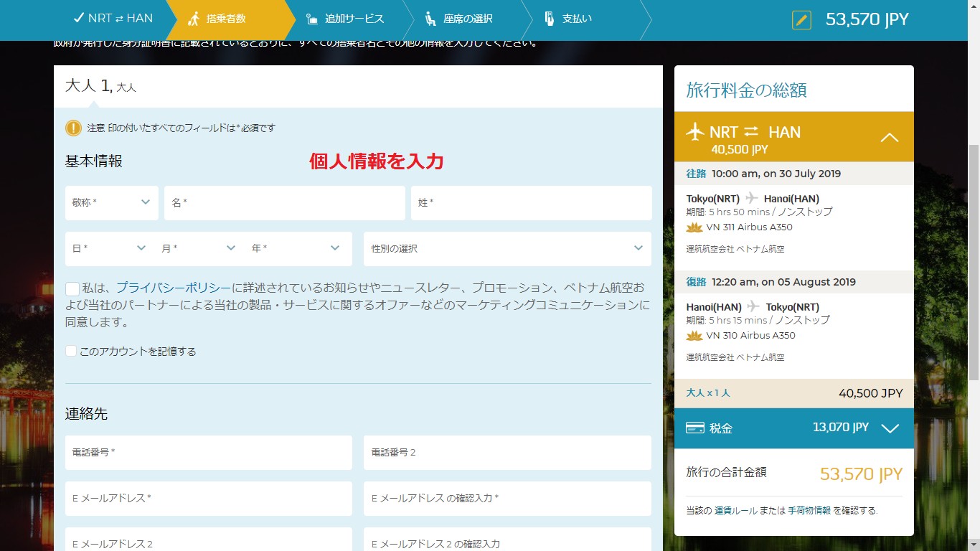The height and width of the screenshot is (551, 980).
Task: Open the 年 birth year dropdown
Action: pos(296,249)
